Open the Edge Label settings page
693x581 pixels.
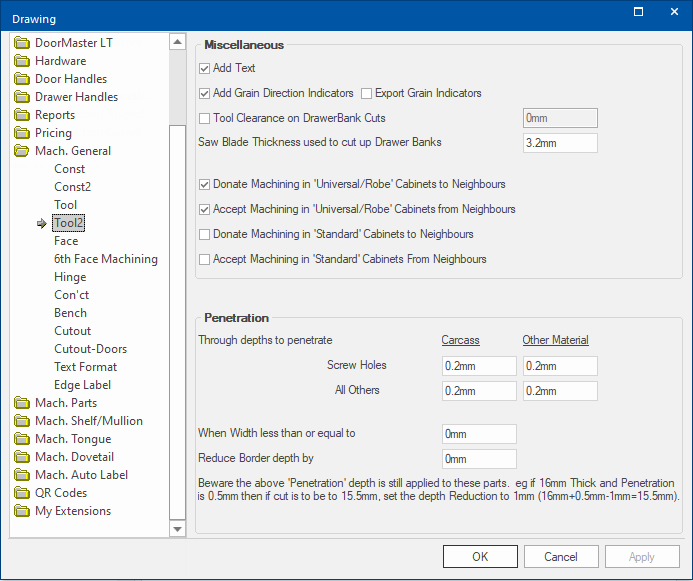(x=82, y=385)
